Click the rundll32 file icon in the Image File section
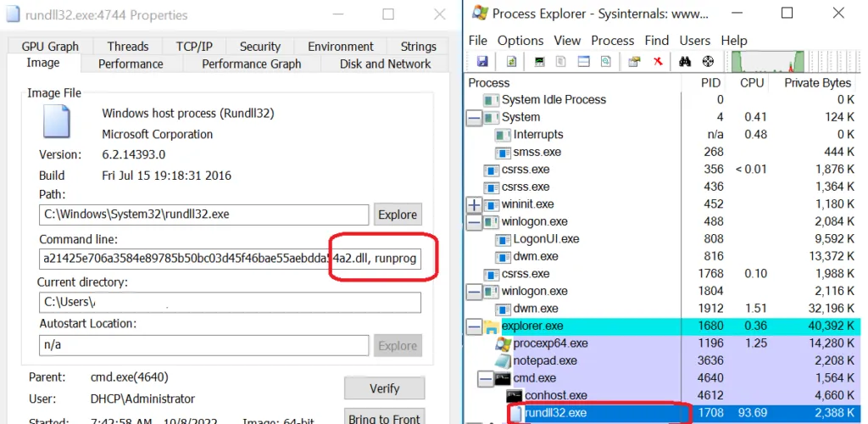This screenshot has height=424, width=868. point(57,121)
